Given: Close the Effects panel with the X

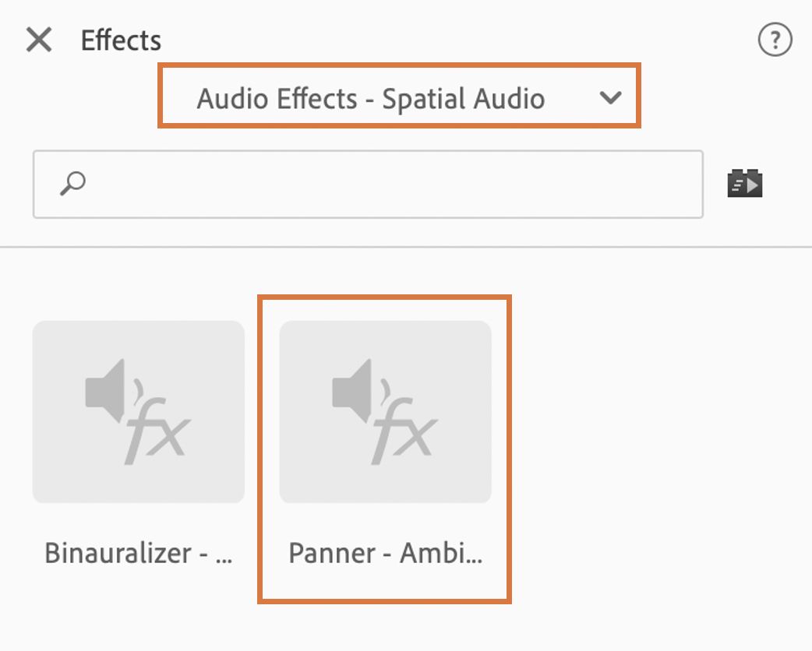Looking at the screenshot, I should 39,40.
